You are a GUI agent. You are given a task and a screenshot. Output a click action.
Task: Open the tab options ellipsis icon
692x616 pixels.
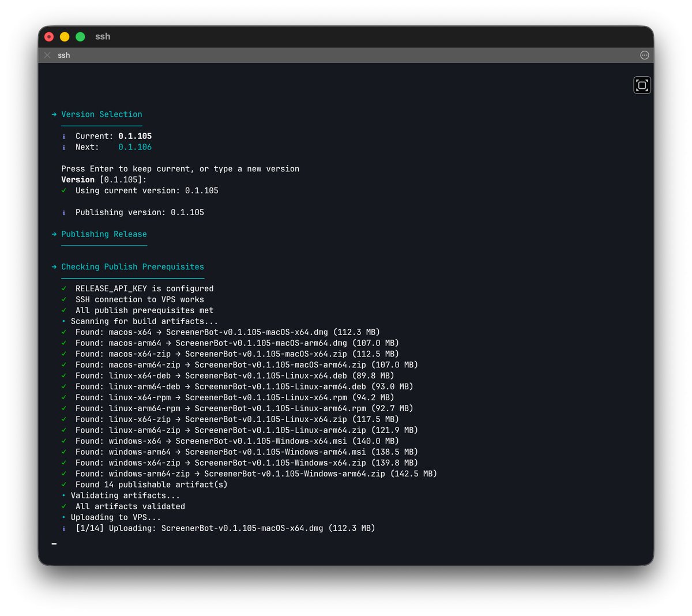pyautogui.click(x=644, y=55)
